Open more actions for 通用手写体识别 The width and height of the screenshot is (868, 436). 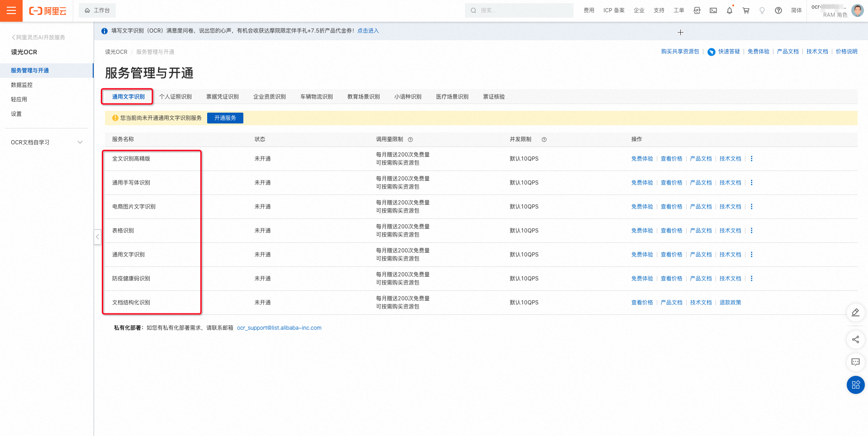[751, 183]
